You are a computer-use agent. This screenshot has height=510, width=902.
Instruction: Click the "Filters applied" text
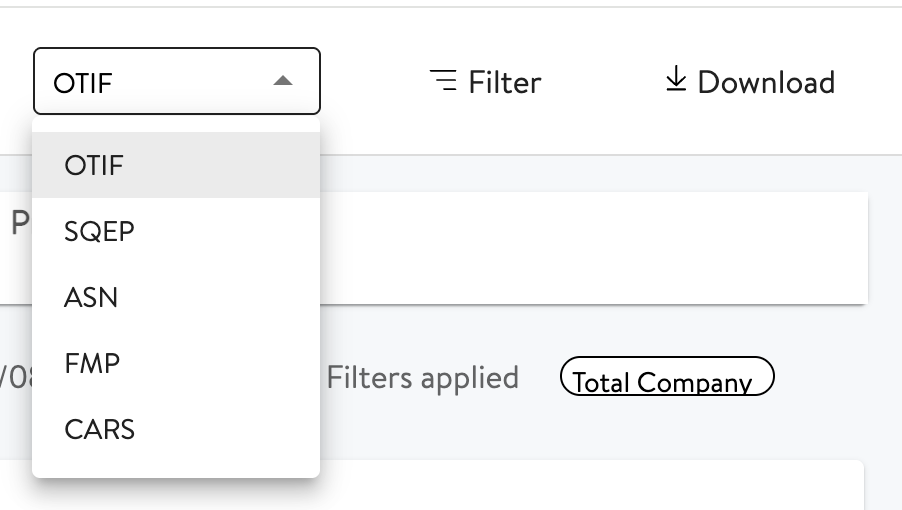pos(423,378)
